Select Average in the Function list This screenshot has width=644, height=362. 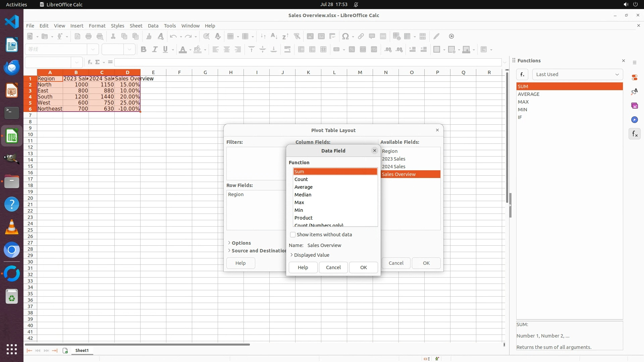pos(304,187)
